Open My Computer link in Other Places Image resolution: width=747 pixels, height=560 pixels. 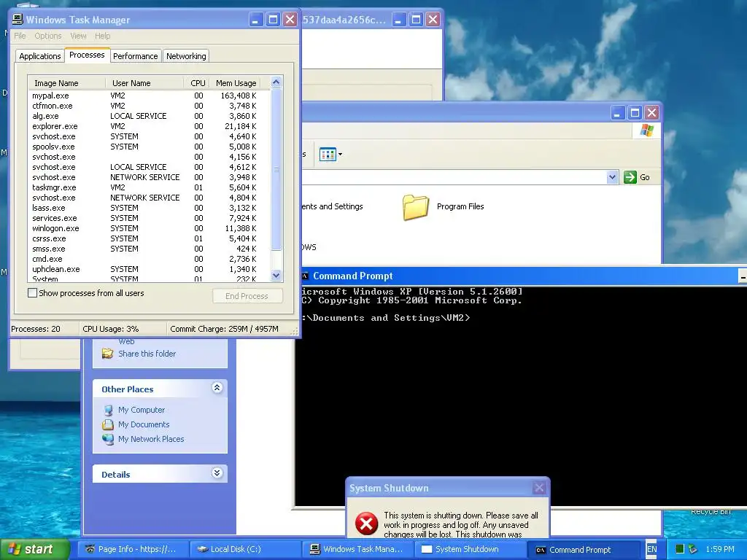(142, 410)
